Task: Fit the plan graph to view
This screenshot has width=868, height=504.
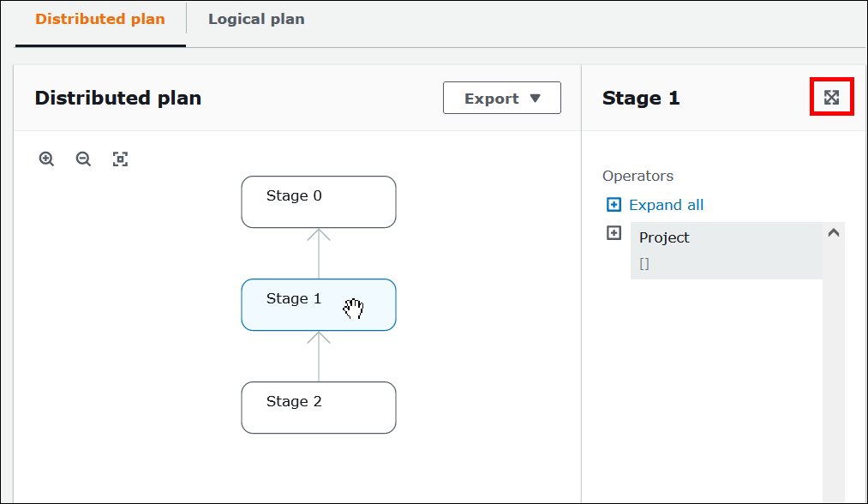Action: [120, 159]
